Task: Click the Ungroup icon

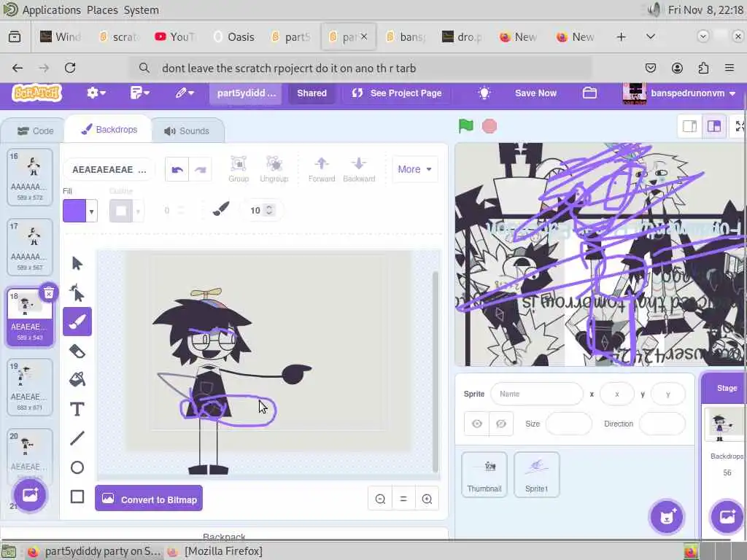Action: coord(274,169)
